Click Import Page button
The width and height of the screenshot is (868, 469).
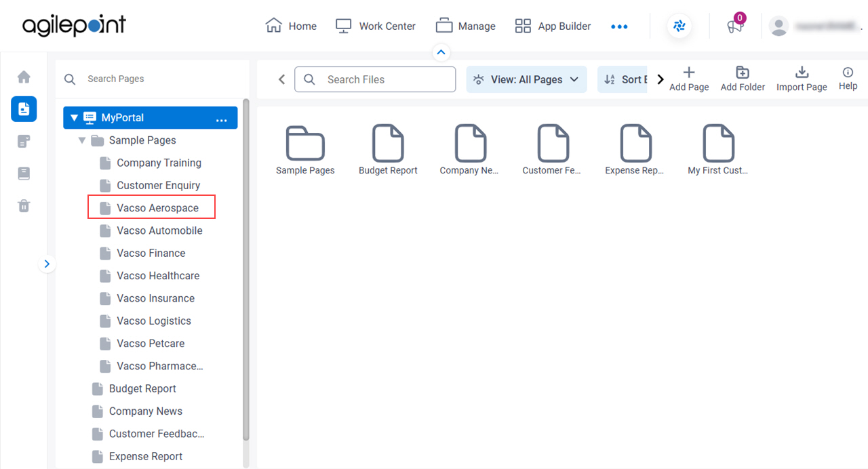point(802,79)
